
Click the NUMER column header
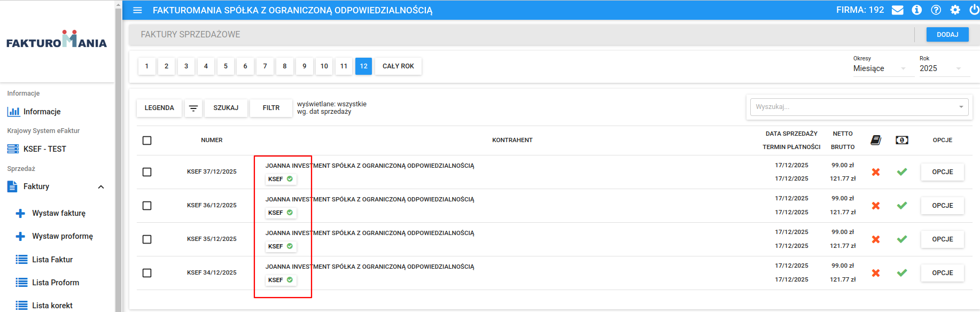(x=212, y=140)
